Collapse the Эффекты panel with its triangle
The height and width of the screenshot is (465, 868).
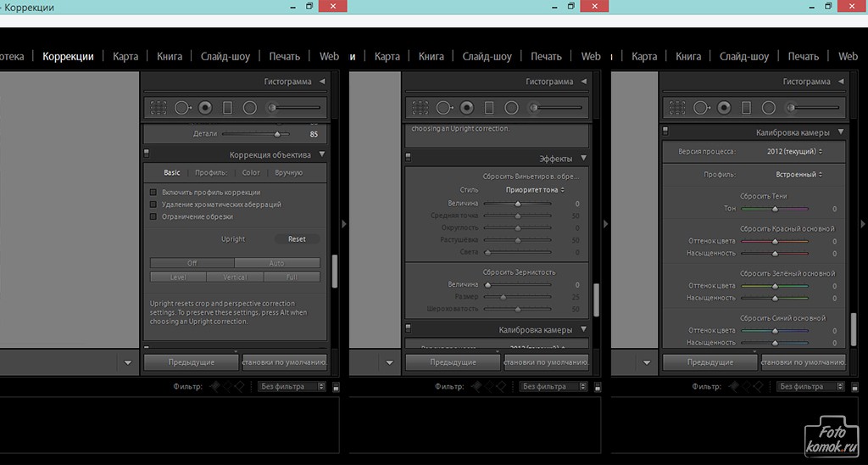tap(583, 159)
